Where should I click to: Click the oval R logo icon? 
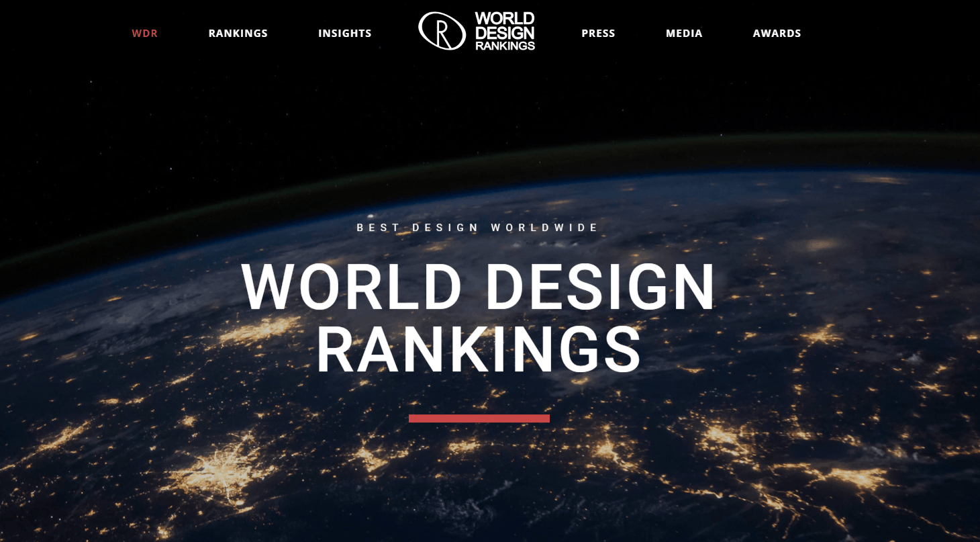tap(442, 31)
